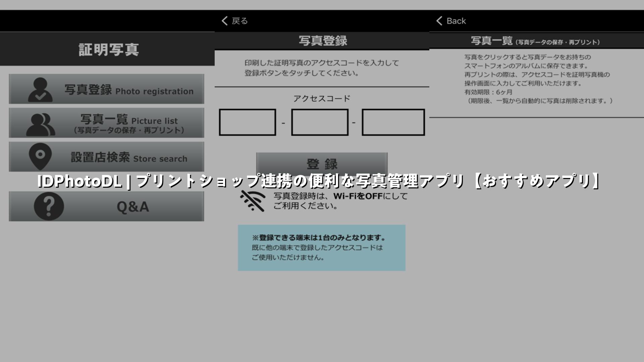Click the 証明写真 header title

[109, 50]
